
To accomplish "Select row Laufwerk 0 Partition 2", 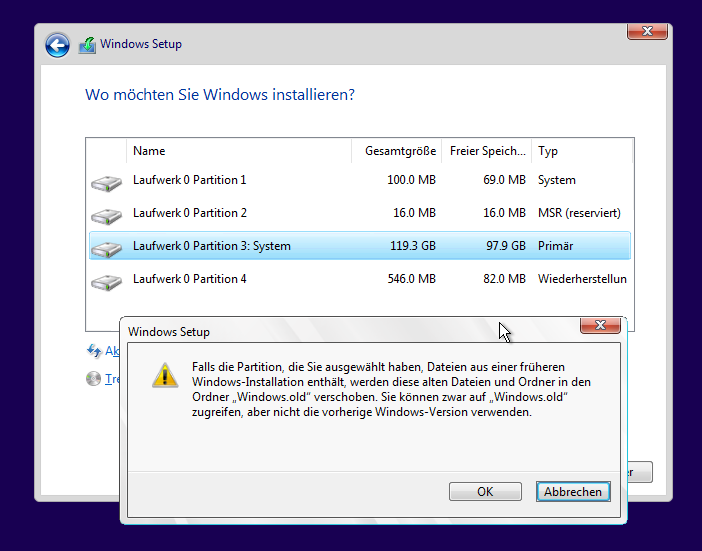I will coord(360,213).
